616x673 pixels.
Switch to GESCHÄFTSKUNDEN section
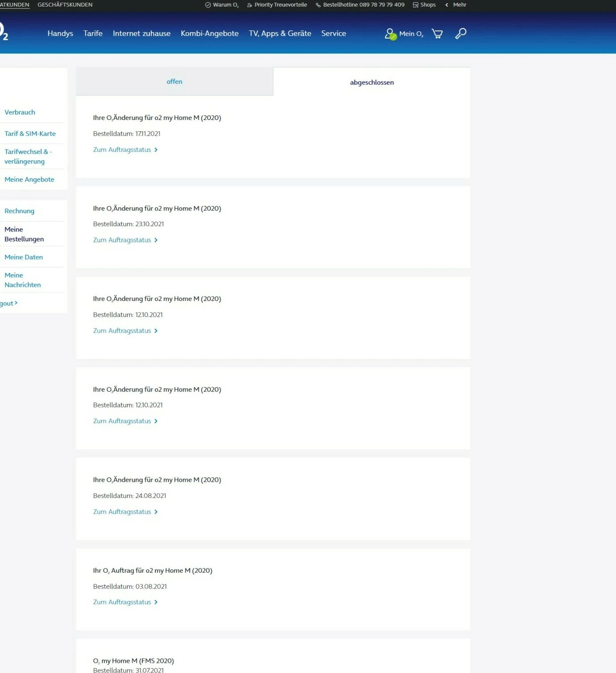click(65, 5)
